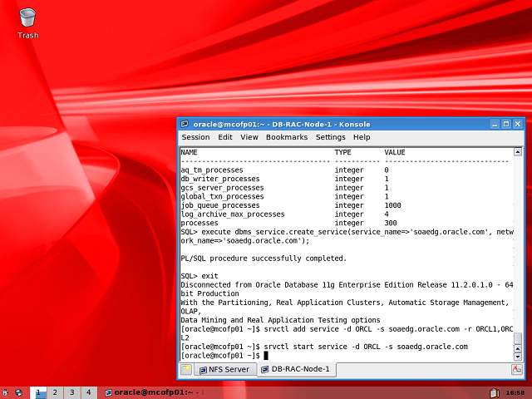Click the value 1000 in output
Screen dimensions: 532x399
(392, 205)
